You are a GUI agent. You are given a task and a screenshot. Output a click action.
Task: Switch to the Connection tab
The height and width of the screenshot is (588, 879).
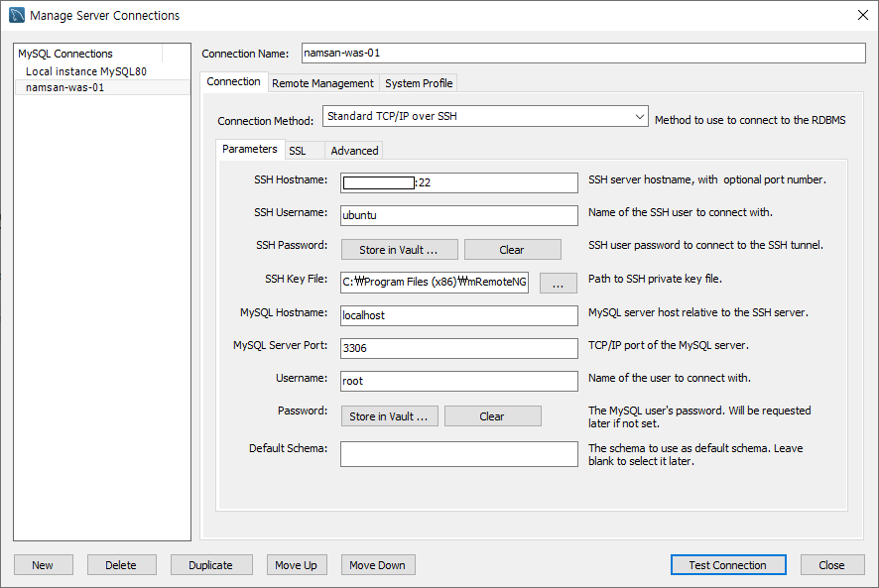[x=233, y=82]
